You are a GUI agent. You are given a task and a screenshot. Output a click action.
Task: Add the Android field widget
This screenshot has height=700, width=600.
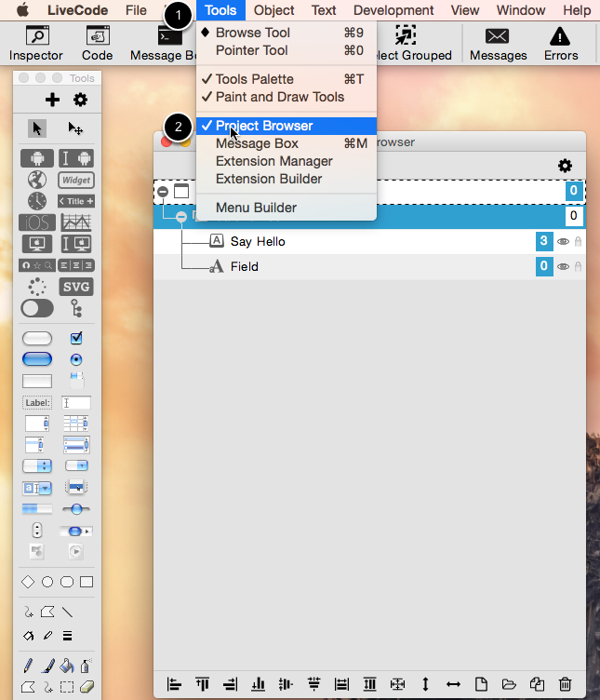point(76,158)
